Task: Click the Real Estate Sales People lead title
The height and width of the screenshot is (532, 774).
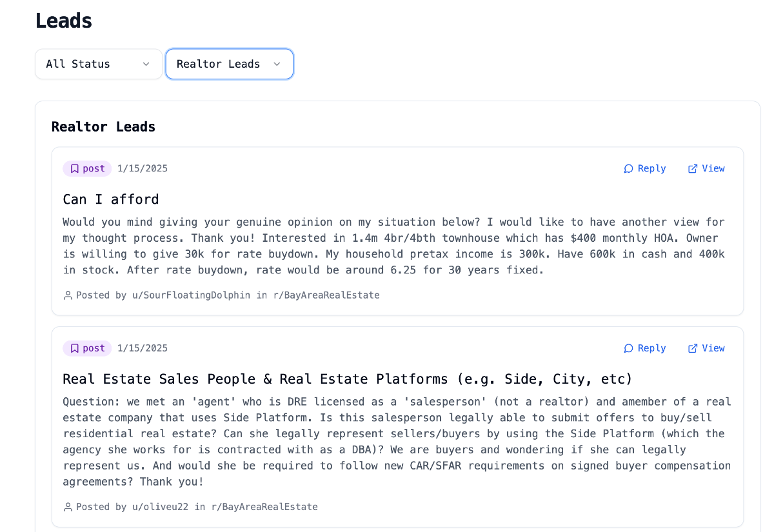Action: pos(348,379)
